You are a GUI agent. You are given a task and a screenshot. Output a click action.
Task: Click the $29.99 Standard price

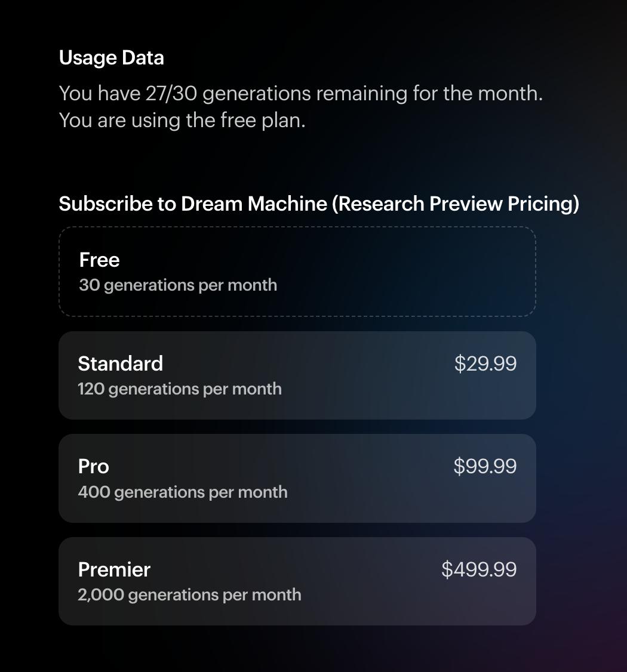(485, 363)
